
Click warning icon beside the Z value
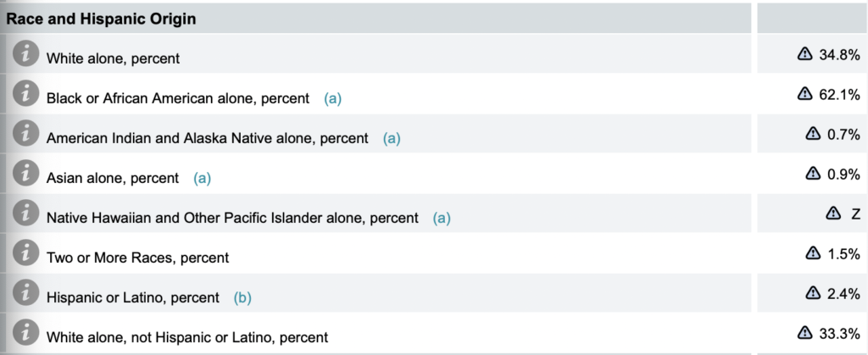[x=832, y=213]
